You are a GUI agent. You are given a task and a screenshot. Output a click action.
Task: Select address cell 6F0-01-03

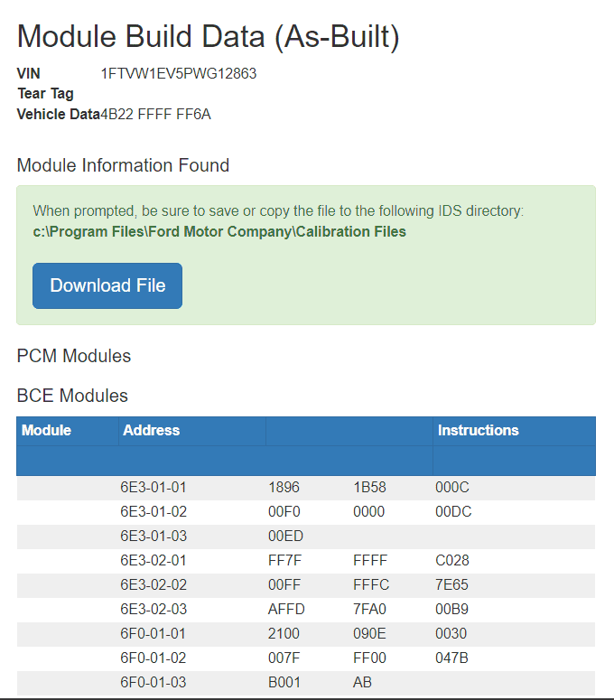(x=153, y=683)
